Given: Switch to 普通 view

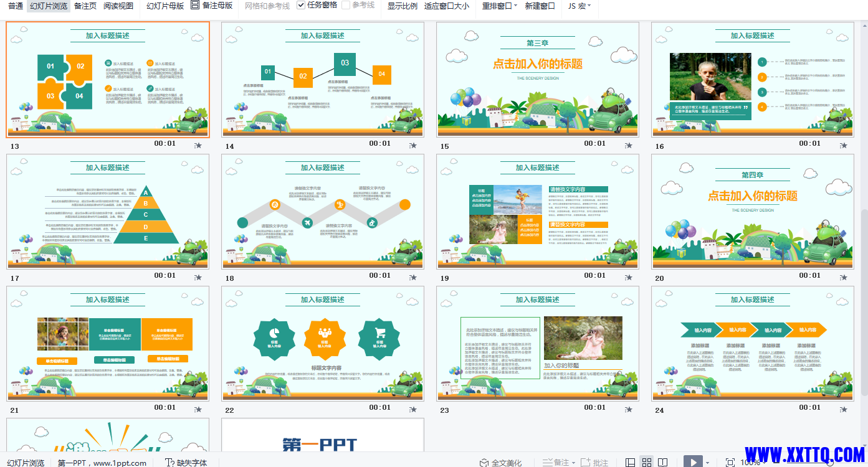Looking at the screenshot, I should pyautogui.click(x=16, y=6).
